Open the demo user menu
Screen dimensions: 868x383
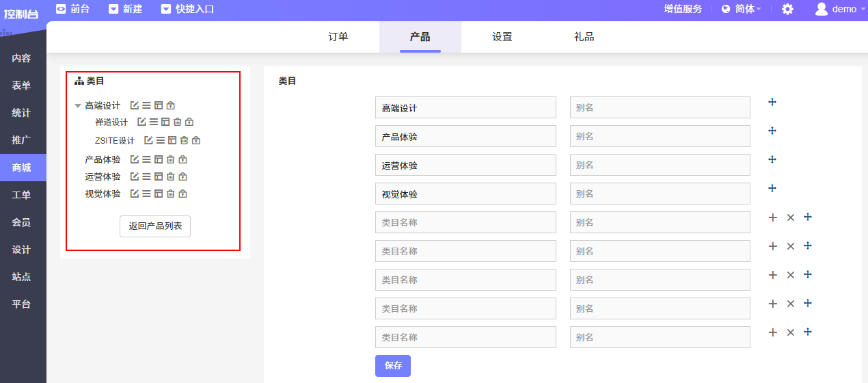[x=837, y=10]
